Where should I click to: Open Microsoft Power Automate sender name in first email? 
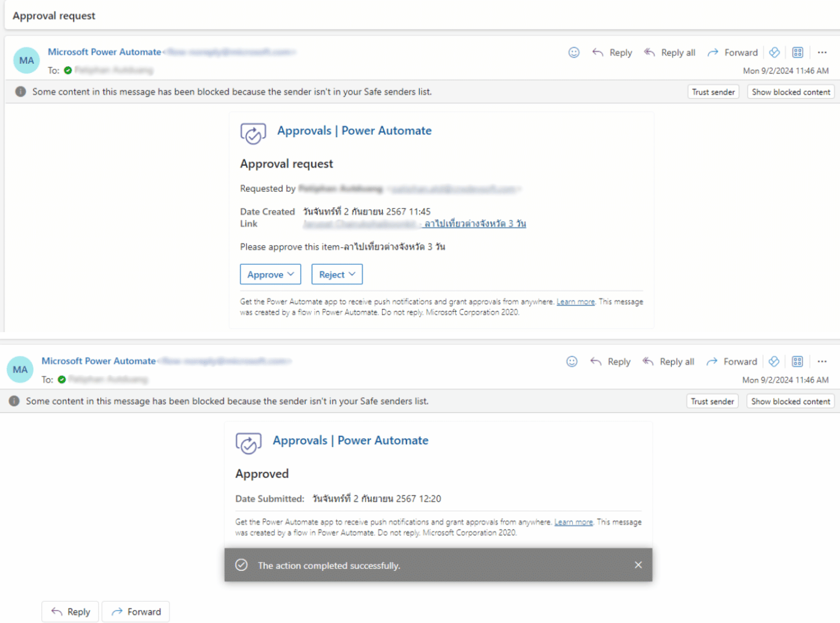click(x=104, y=52)
